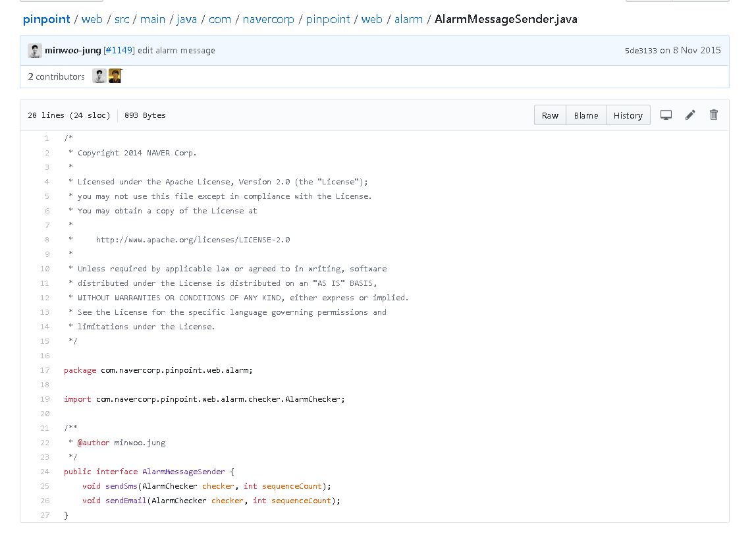This screenshot has height=548, width=756.
Task: Delete this file with trash icon
Action: click(714, 115)
